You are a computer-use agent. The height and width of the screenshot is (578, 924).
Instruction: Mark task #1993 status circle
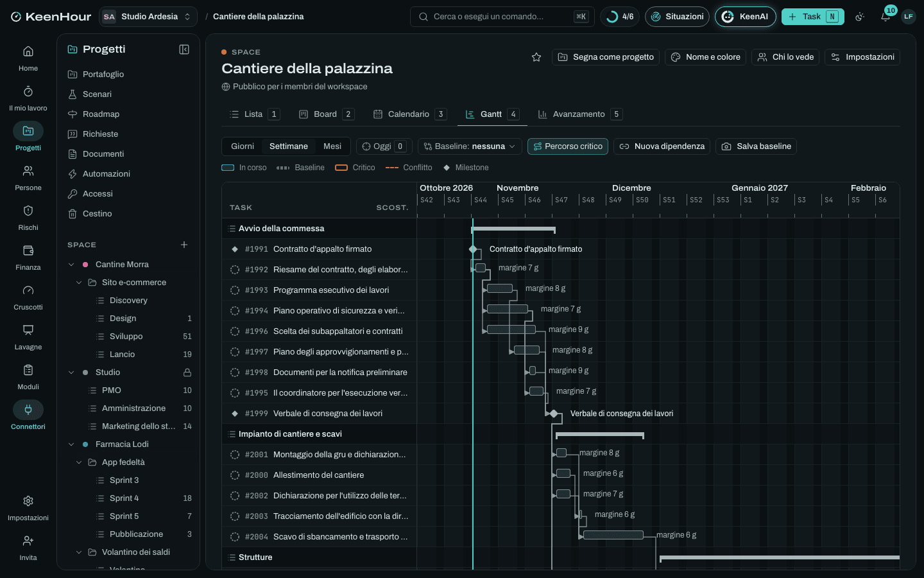235,290
